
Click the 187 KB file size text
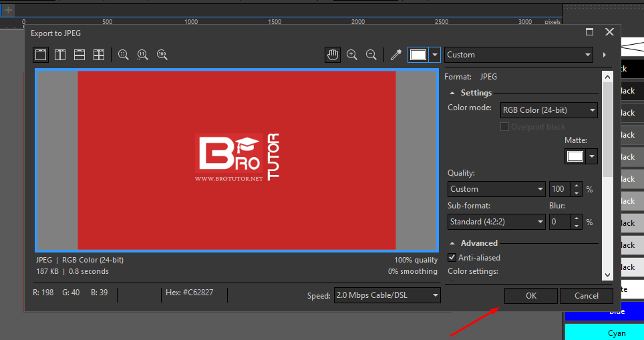pyautogui.click(x=47, y=271)
